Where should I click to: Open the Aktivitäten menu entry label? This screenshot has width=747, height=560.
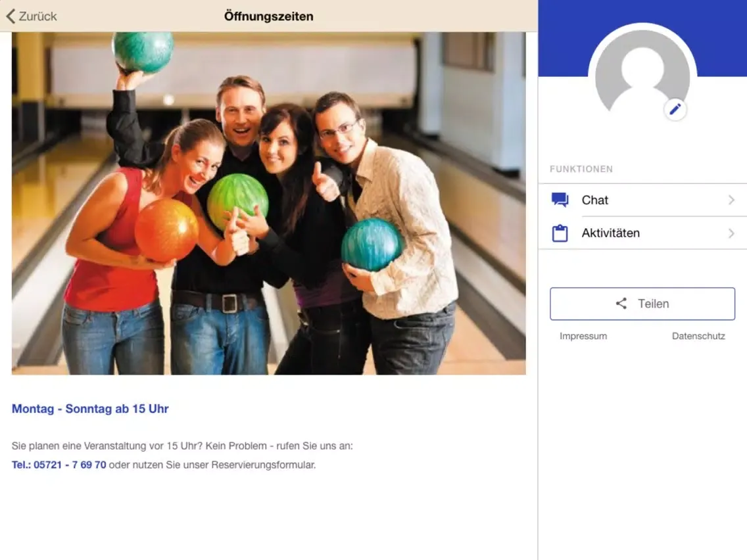tap(610, 233)
